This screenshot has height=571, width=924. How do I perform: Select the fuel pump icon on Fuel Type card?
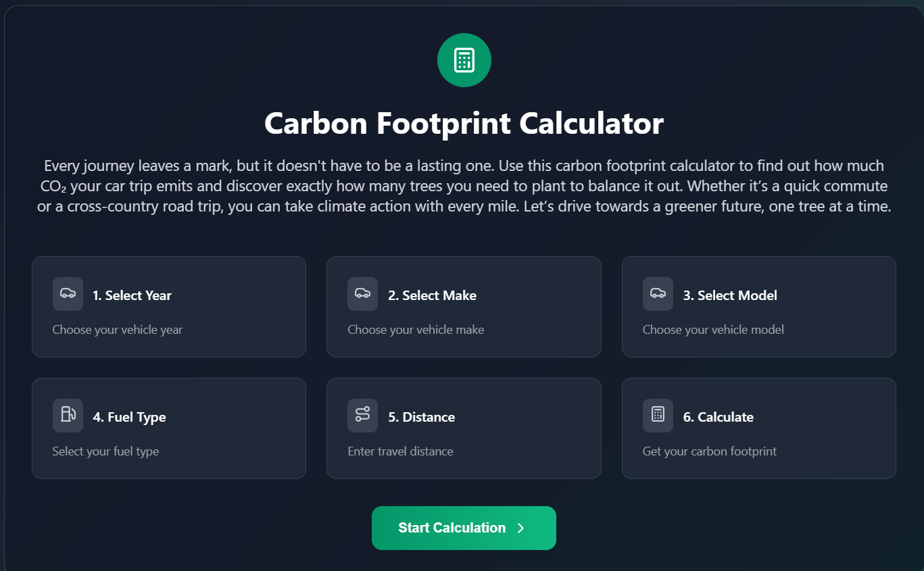[x=68, y=416]
